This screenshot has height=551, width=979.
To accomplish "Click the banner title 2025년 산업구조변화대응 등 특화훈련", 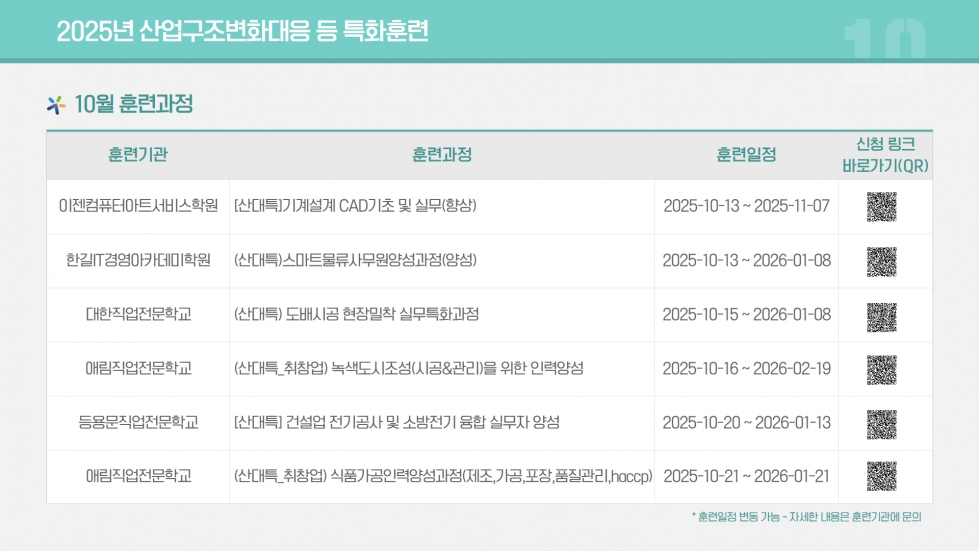I will tap(243, 32).
